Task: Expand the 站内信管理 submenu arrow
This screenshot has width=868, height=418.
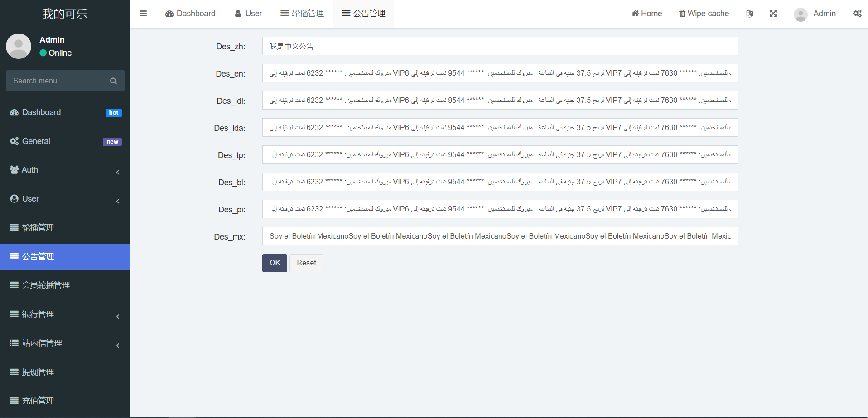Action: pyautogui.click(x=118, y=346)
